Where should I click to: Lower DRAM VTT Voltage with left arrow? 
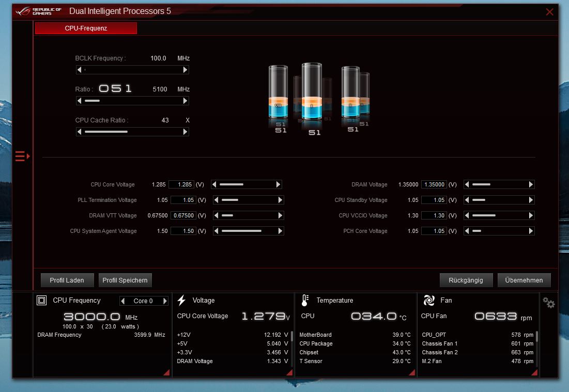[216, 215]
